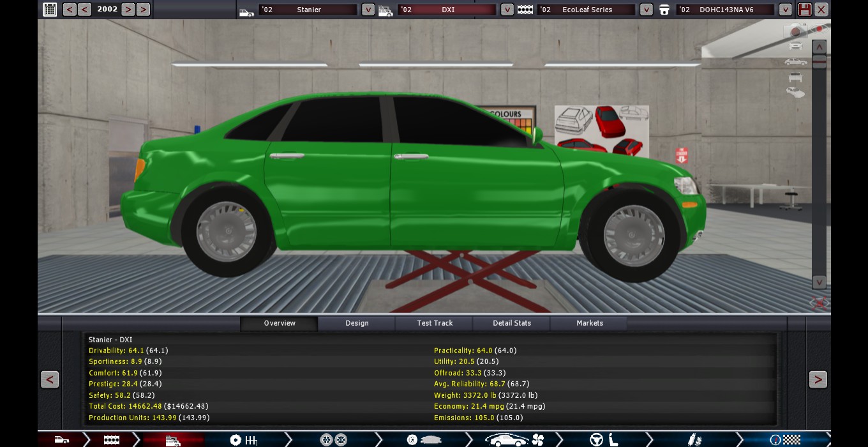868x447 pixels.
Task: Open the suspension step
Action: (694, 440)
